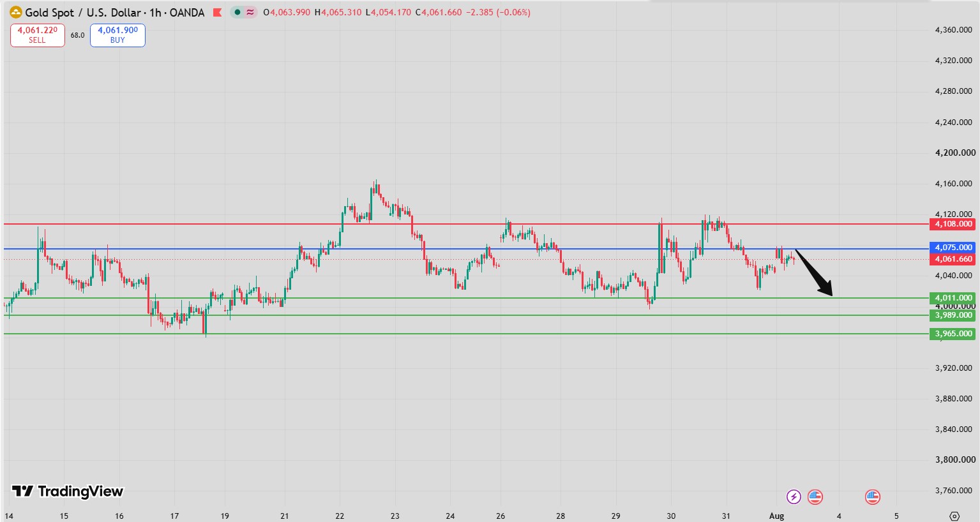Click the high value H4,065.310
Viewport: 980px width, 522px height.
tap(339, 12)
